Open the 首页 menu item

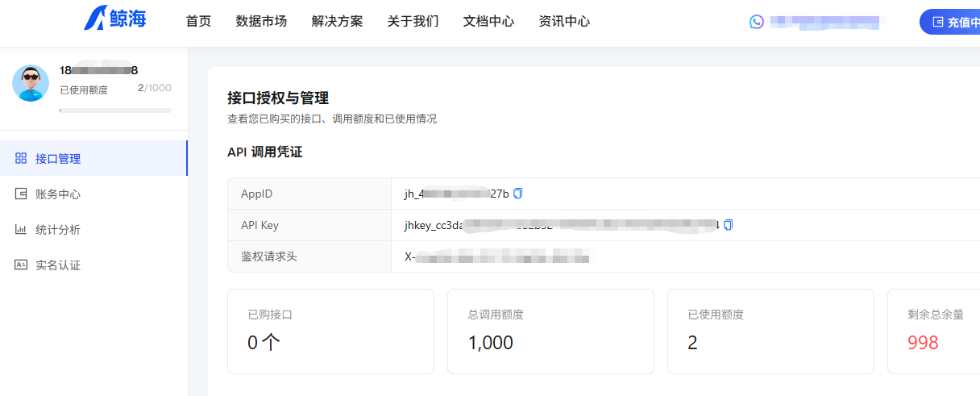click(x=198, y=22)
